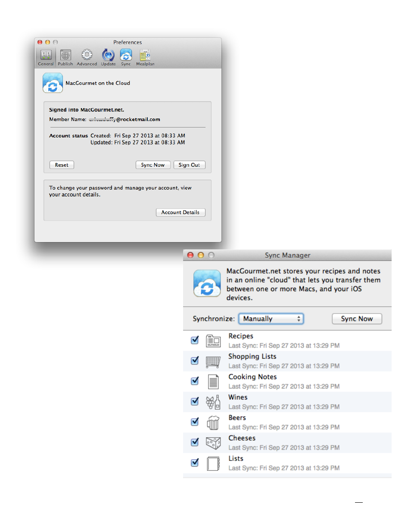
Task: Click the Reset button
Action: [x=62, y=165]
